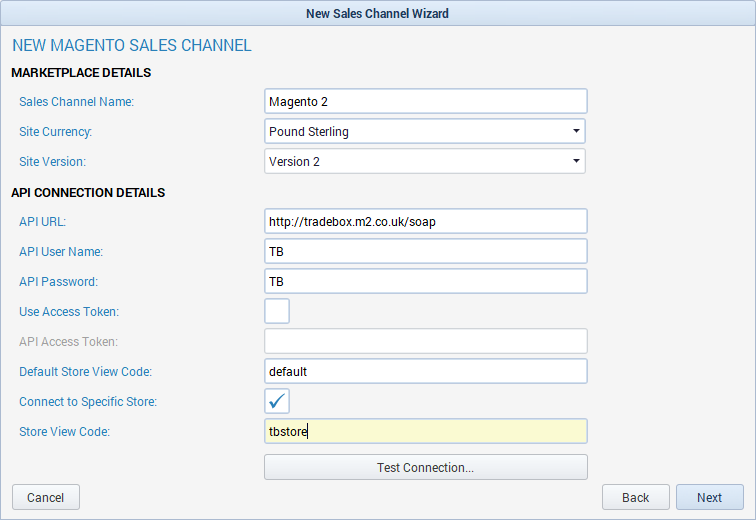This screenshot has width=756, height=520.
Task: Open the Site Currency dropdown
Action: pos(425,131)
